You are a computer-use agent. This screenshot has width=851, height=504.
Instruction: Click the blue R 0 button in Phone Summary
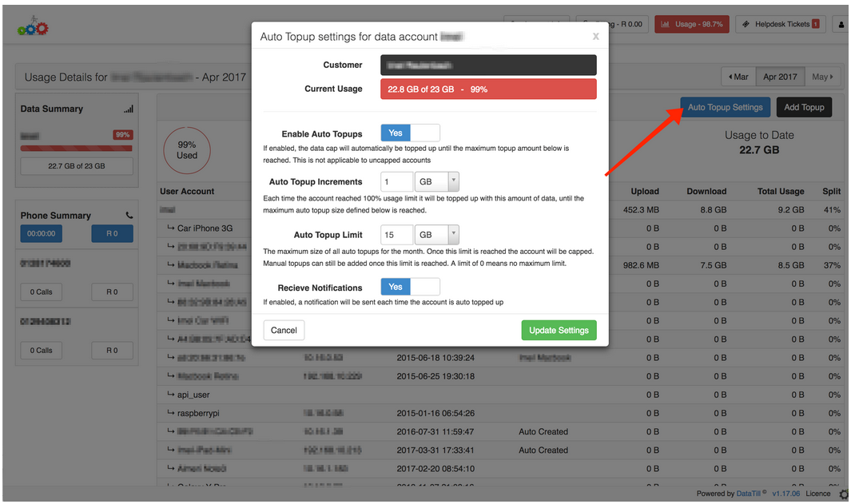112,233
